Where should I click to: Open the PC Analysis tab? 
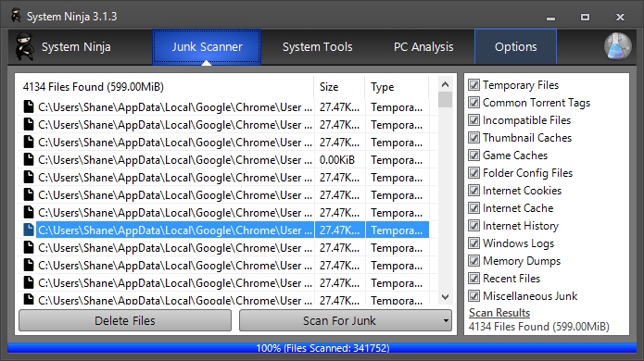(x=423, y=47)
